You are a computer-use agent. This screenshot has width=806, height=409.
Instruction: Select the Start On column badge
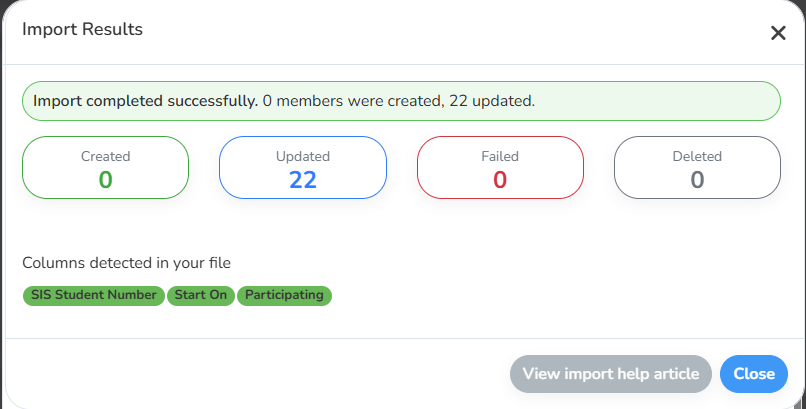(200, 295)
